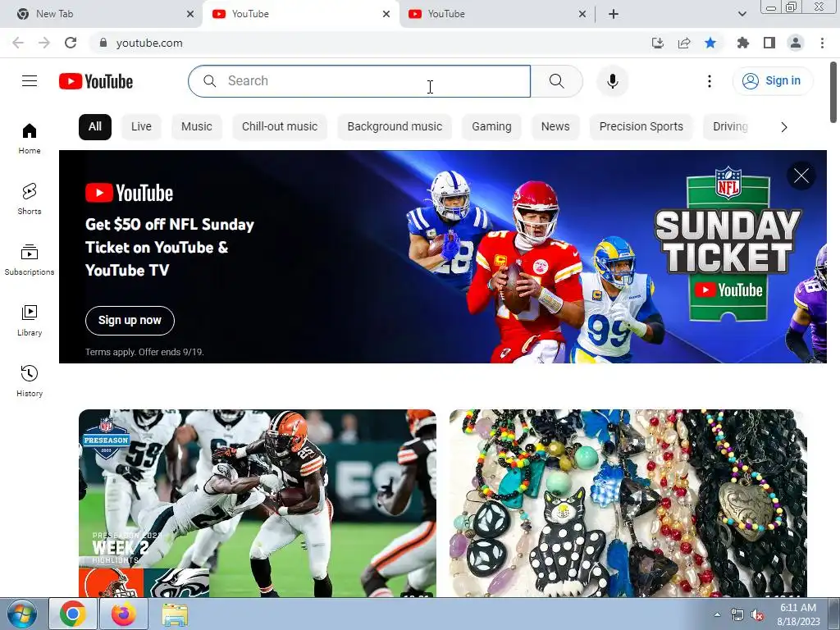840x630 pixels.
Task: Select the Precision Sports chip
Action: 641,127
